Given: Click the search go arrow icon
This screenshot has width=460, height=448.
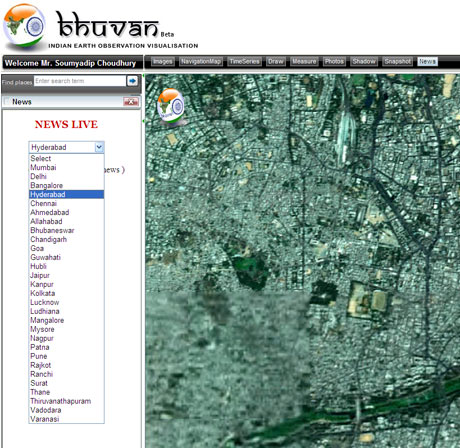Looking at the screenshot, I should (132, 81).
